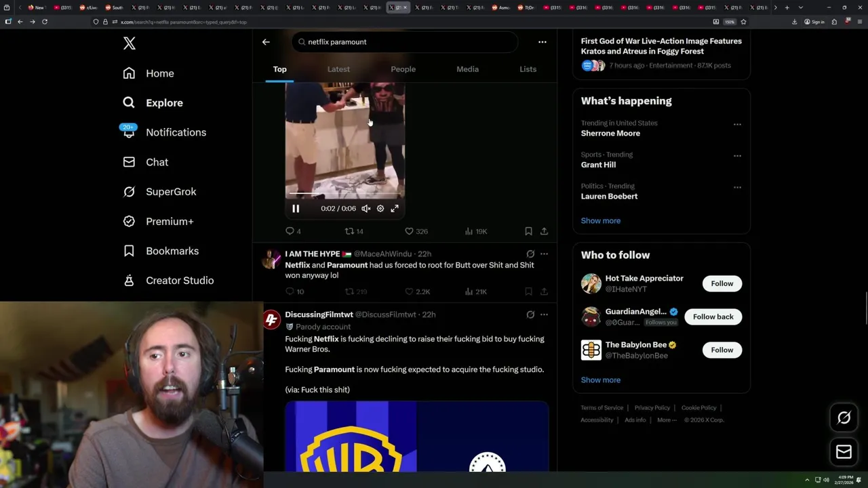The height and width of the screenshot is (488, 868).
Task: Reload the page in the browser toolbar
Action: tap(45, 22)
